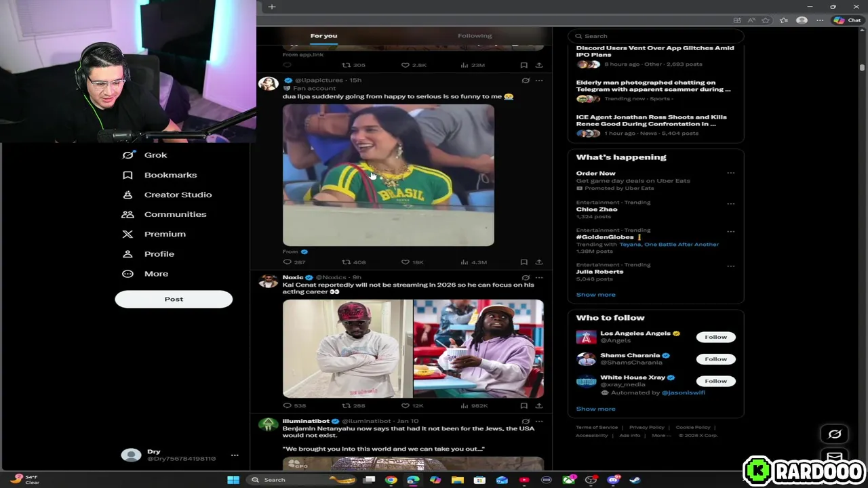Open left Kai Cenat photo
This screenshot has width=868, height=488.
tap(347, 348)
